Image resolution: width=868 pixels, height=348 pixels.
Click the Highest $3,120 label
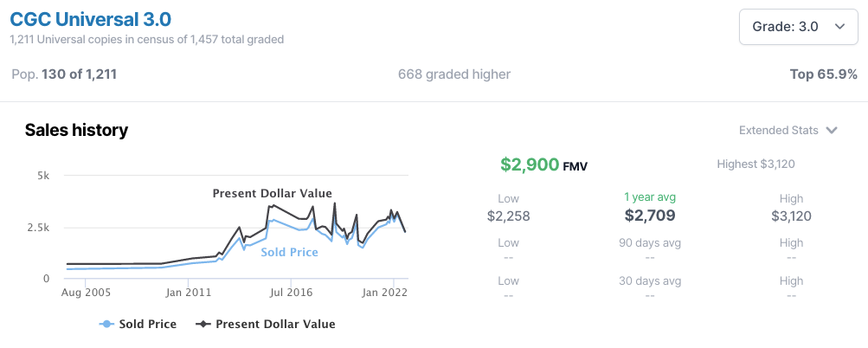(x=755, y=164)
